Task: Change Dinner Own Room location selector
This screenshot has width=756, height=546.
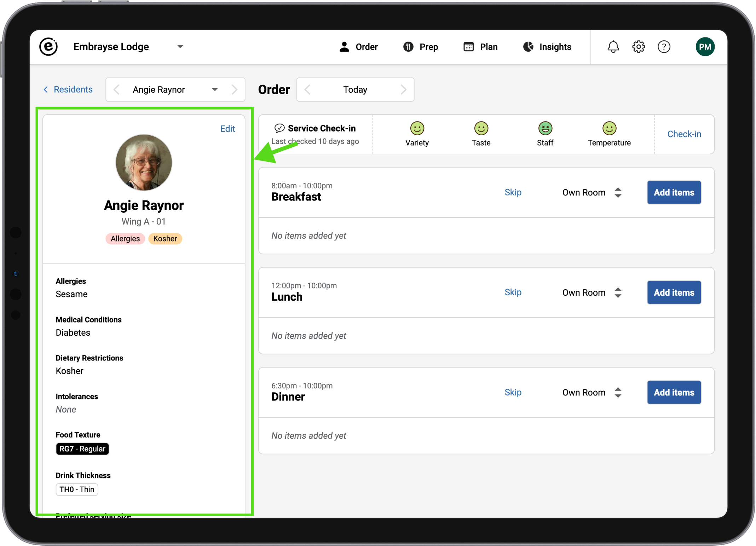Action: pyautogui.click(x=591, y=392)
